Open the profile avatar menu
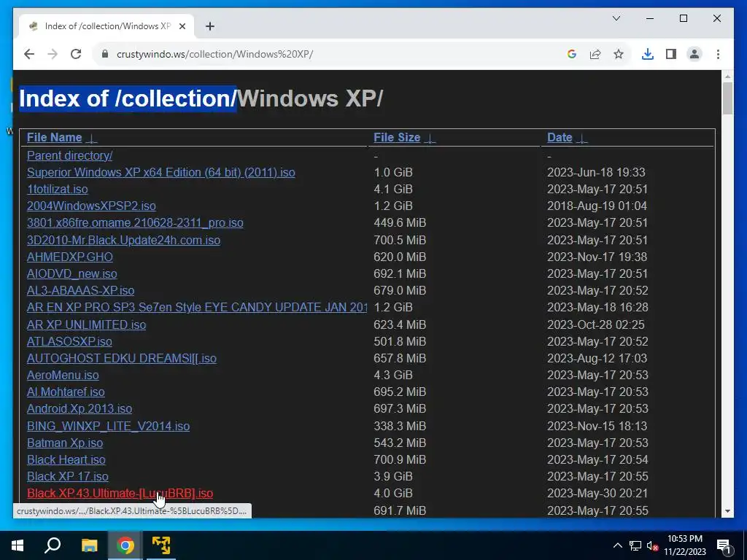The width and height of the screenshot is (747, 560). click(x=694, y=54)
